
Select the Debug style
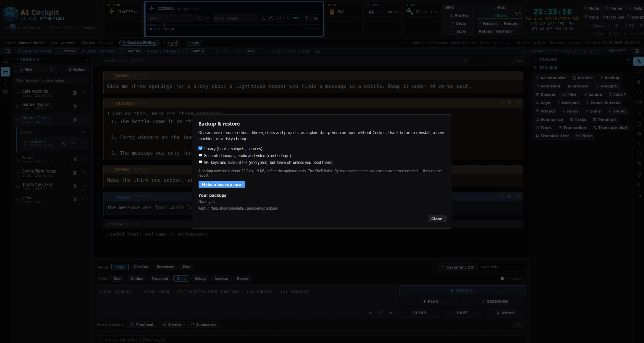tap(200, 279)
